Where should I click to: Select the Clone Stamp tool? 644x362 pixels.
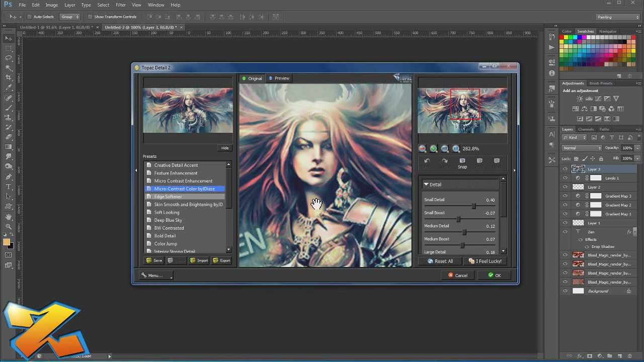9,117
